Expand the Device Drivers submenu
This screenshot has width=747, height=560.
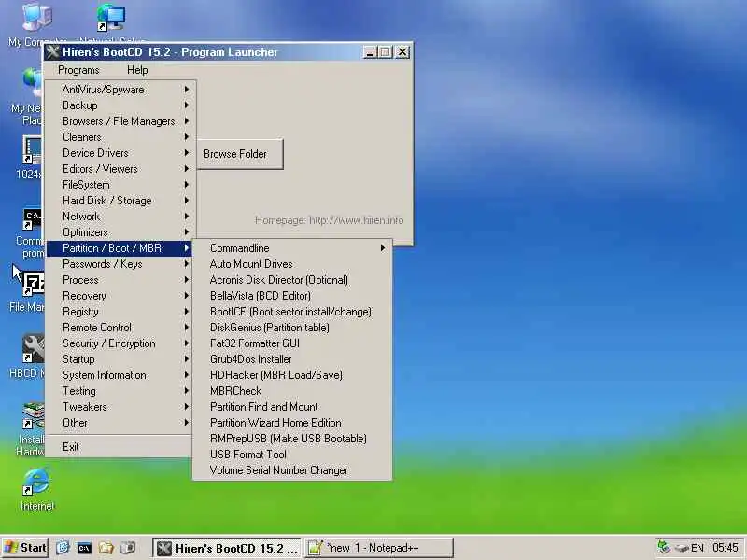click(120, 153)
